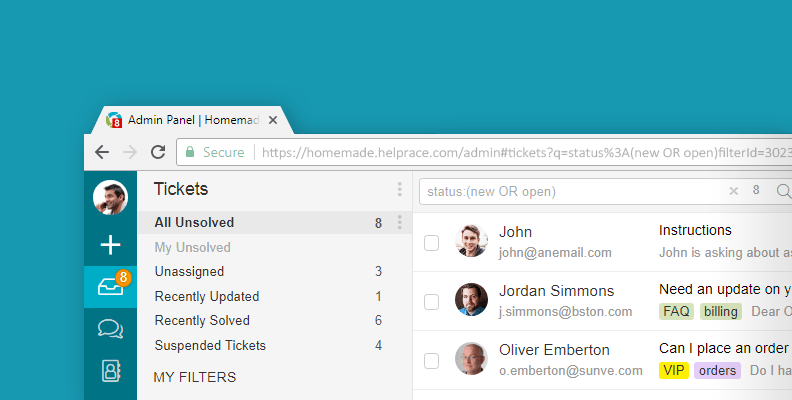Open the contacts address book icon
This screenshot has width=792, height=400.
[111, 371]
